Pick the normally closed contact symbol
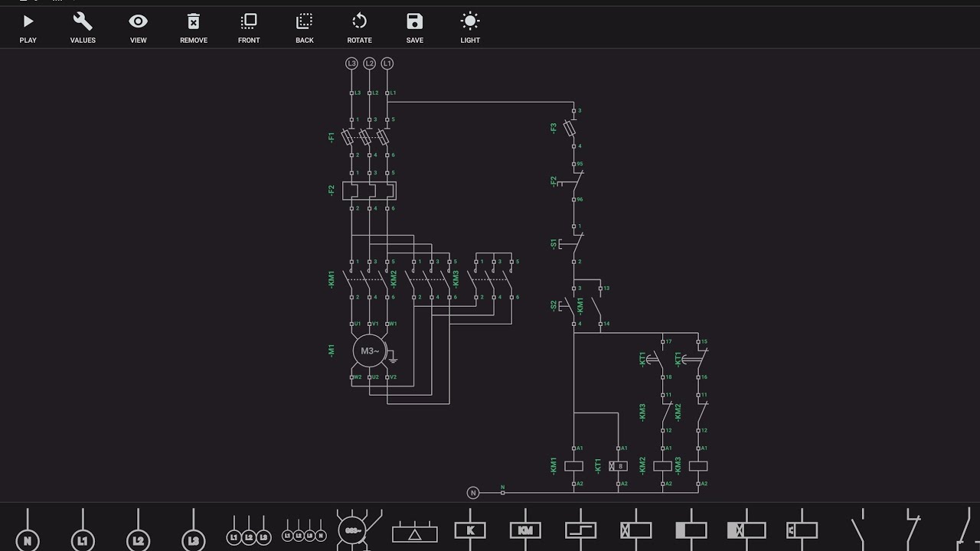 click(913, 530)
